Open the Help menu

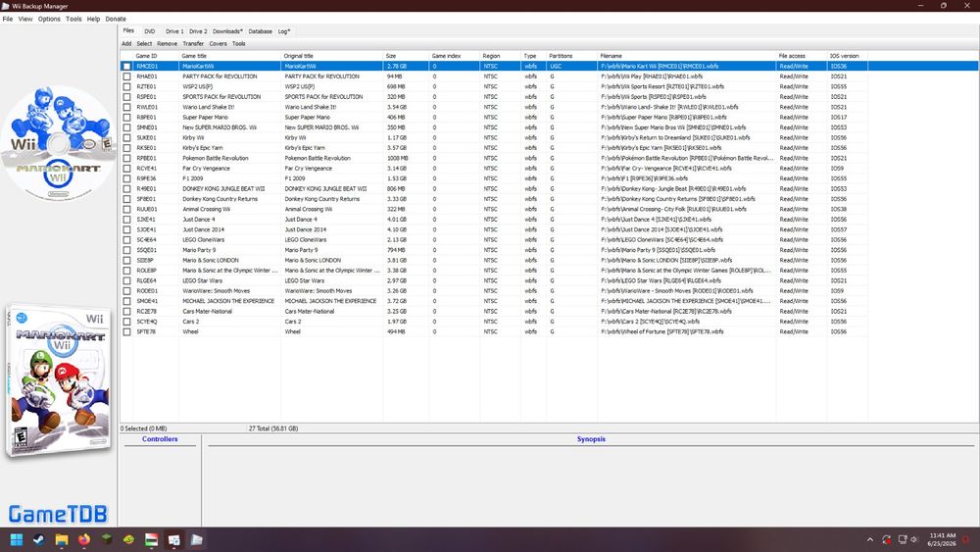93,19
